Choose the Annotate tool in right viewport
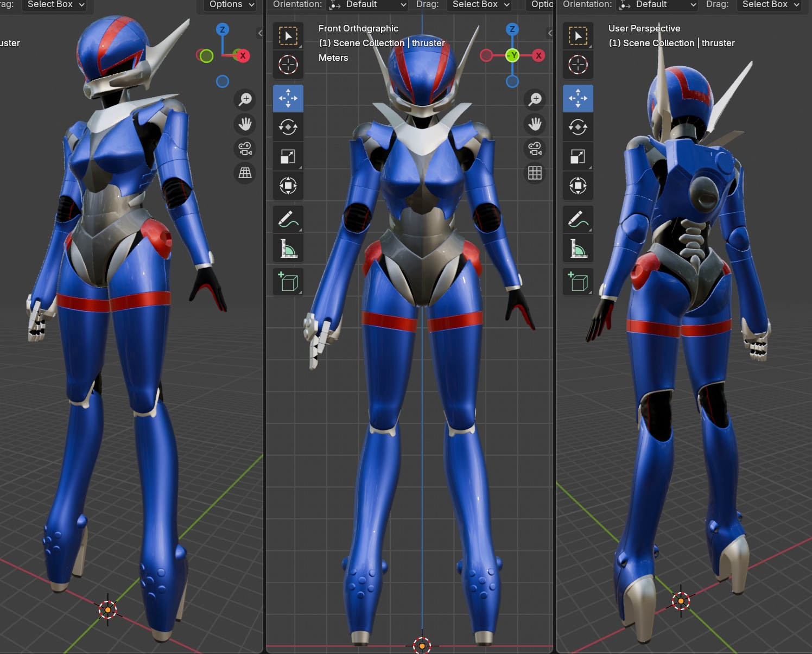 [578, 219]
